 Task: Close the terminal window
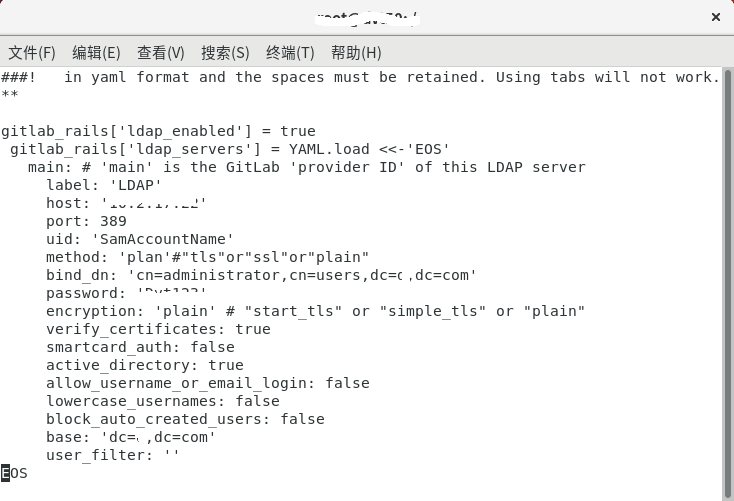point(715,17)
